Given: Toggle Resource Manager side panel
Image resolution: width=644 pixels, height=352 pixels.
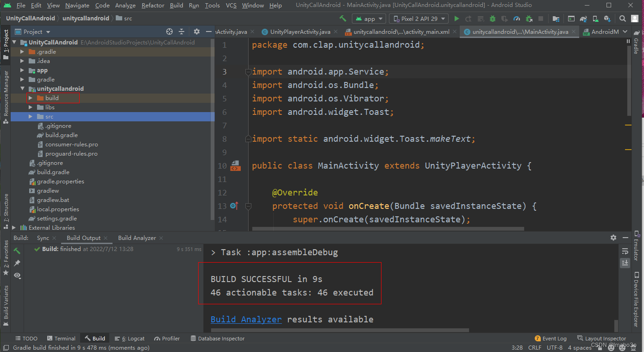Looking at the screenshot, I should [x=6, y=97].
